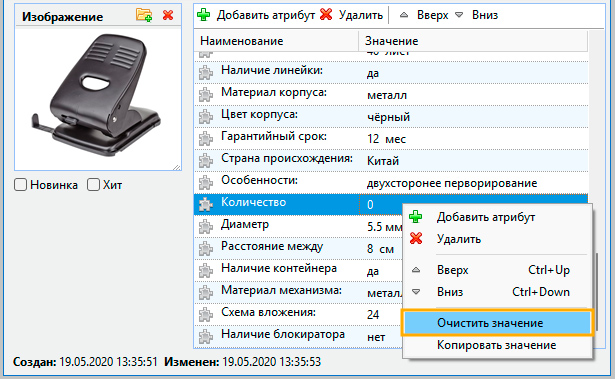Click puzzle icon of Наличие блокиратора row
615x379 pixels.
[206, 337]
